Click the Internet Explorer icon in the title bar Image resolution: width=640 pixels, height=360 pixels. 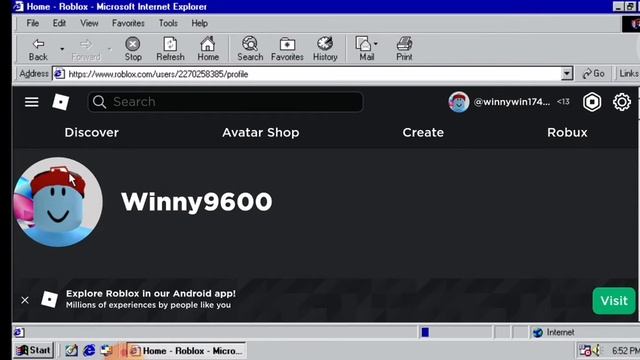18,6
